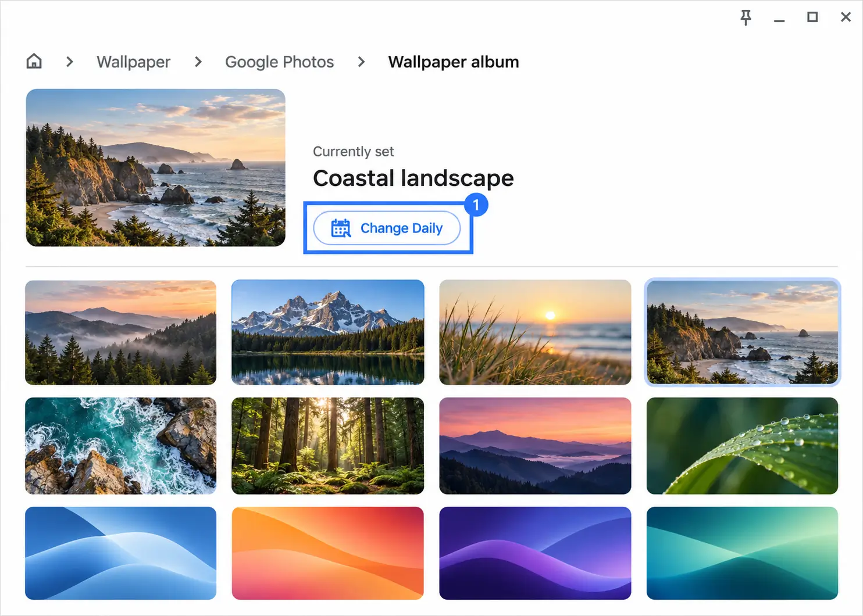Select the blue abstract waves wallpaper
This screenshot has height=616, width=863.
tap(121, 553)
